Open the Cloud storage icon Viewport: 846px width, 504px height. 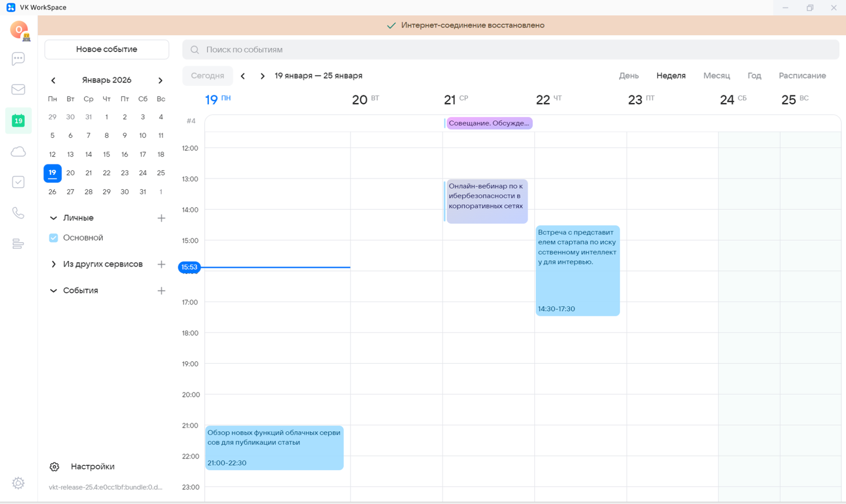18,151
